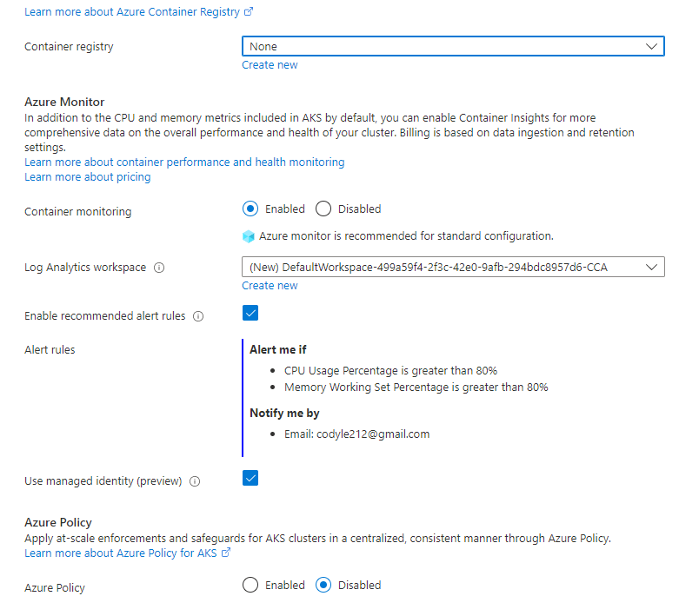Click the Azure Policy section heading
The image size is (699, 616).
(58, 522)
